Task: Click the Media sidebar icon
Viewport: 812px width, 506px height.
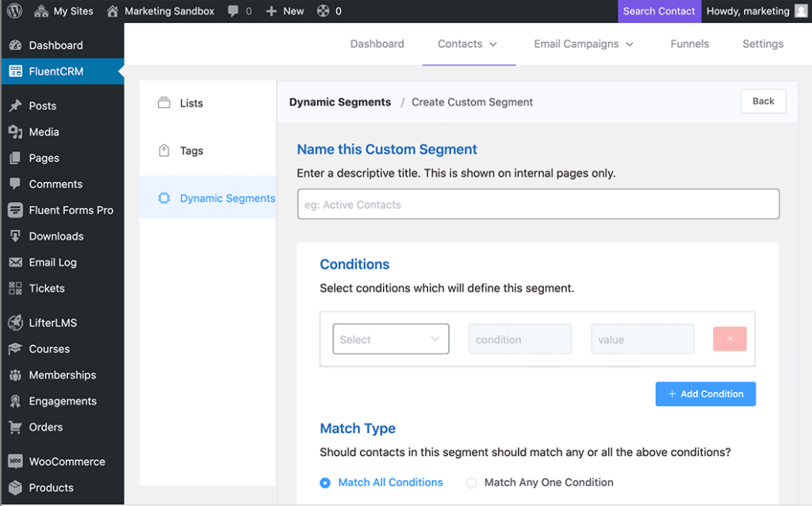Action: (x=16, y=132)
